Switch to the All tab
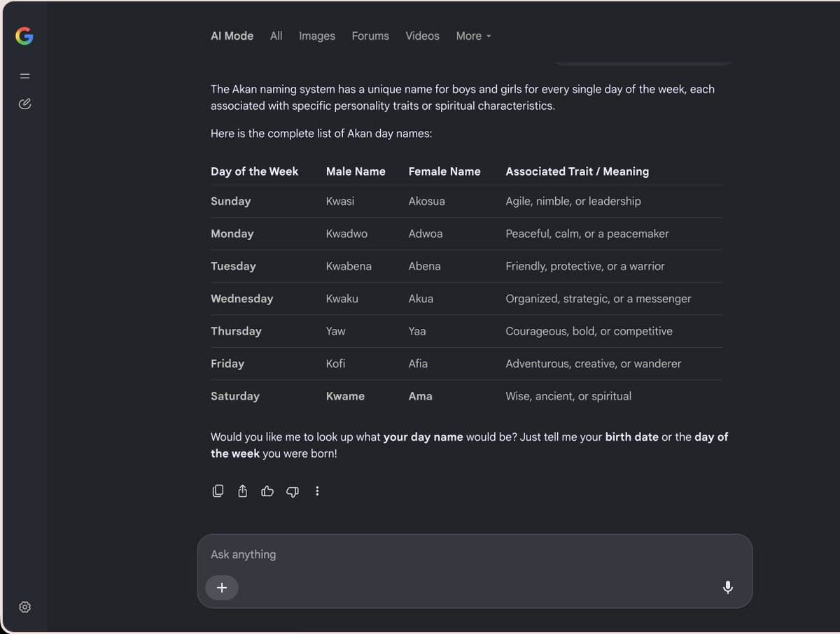The image size is (840, 634). pyautogui.click(x=276, y=36)
